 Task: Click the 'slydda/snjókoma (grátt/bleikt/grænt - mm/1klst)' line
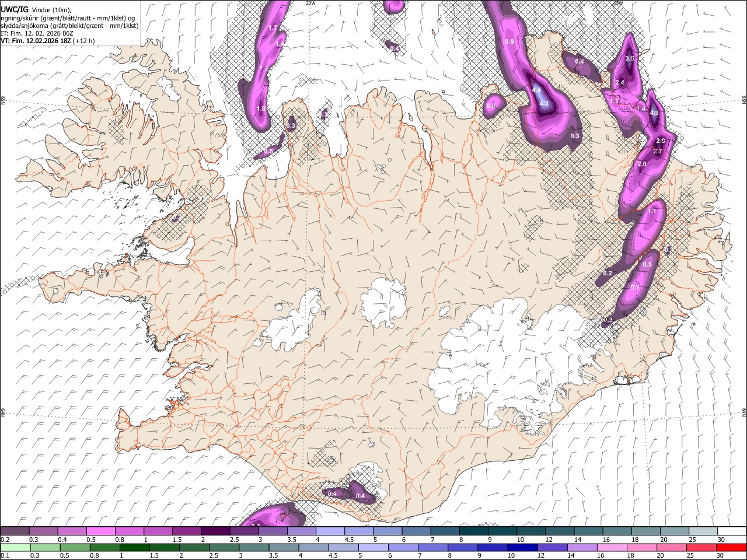[69, 26]
